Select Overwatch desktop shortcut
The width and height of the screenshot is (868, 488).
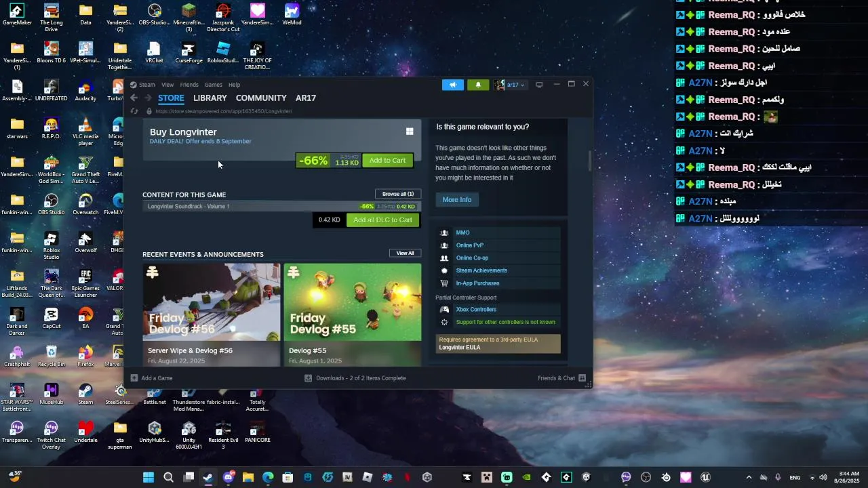click(85, 205)
